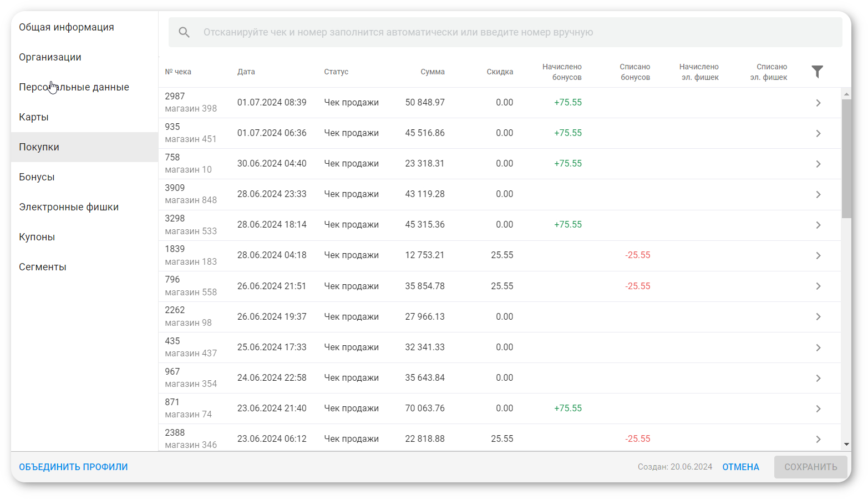This screenshot has height=499, width=868.
Task: Expand receipt 967 details chevron
Action: tap(818, 378)
